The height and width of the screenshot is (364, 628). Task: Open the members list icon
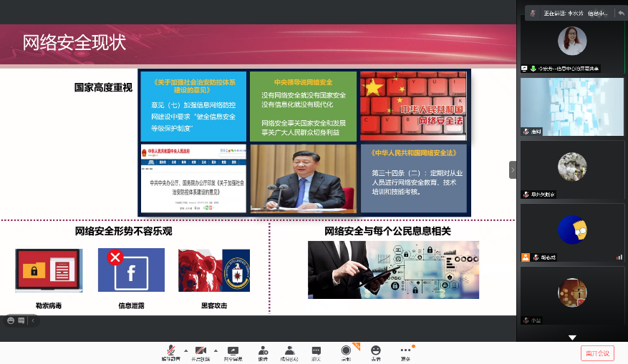pos(289,350)
